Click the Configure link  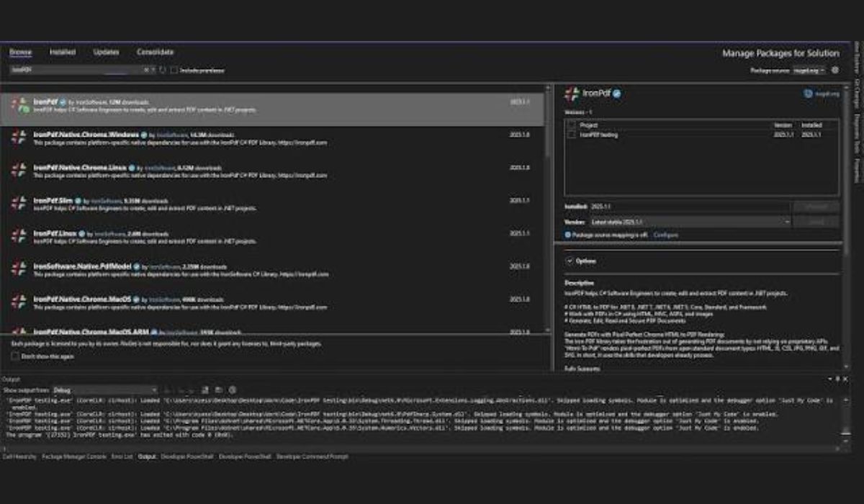pyautogui.click(x=665, y=235)
